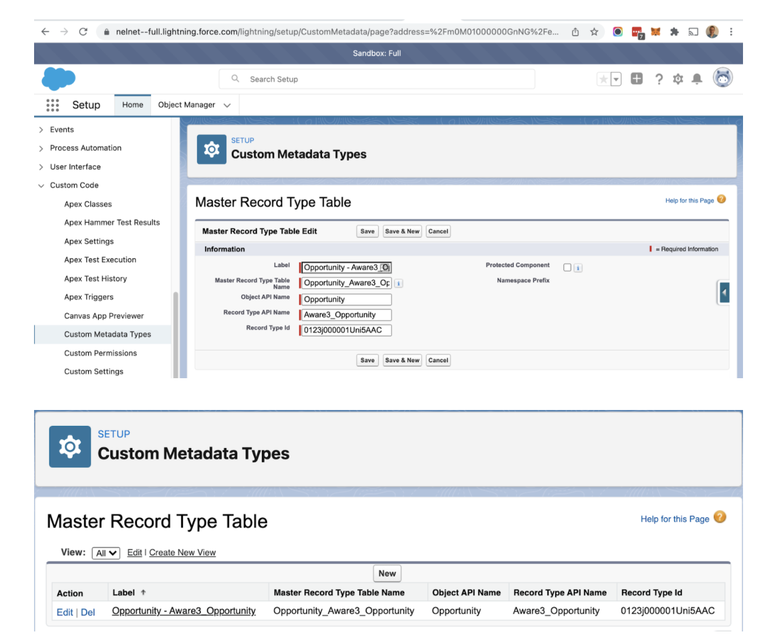
Task: Expand the Process Automation section
Action: tap(41, 148)
